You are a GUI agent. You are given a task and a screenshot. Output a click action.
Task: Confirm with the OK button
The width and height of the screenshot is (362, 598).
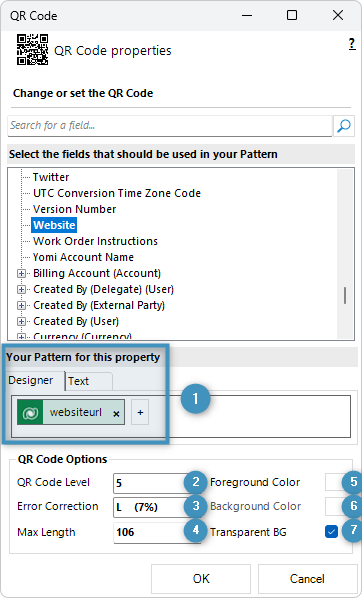tap(201, 579)
